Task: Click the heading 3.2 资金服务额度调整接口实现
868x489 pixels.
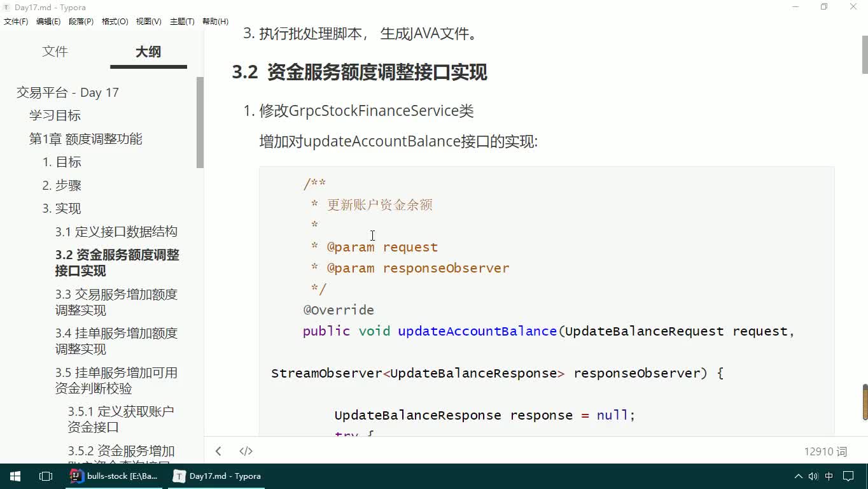Action: tap(360, 73)
